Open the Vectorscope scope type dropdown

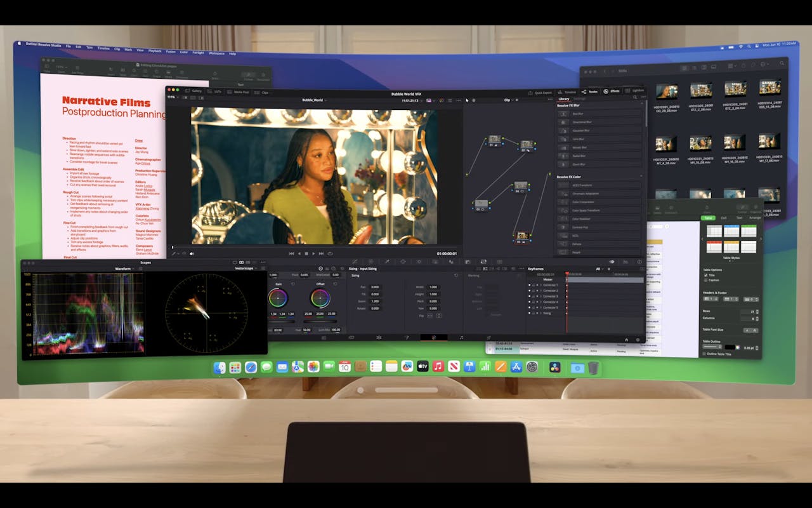coord(246,269)
